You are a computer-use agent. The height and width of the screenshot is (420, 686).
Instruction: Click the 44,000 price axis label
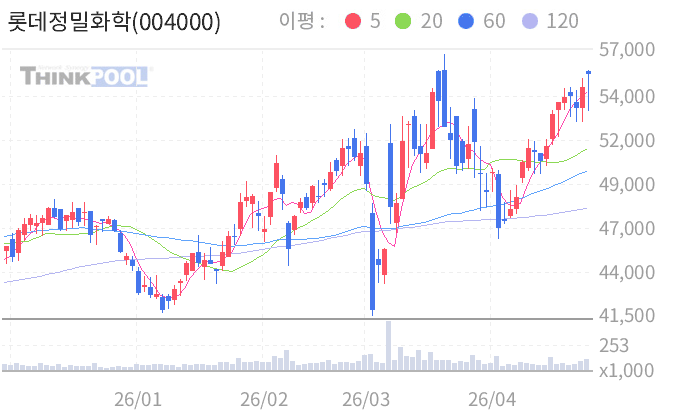626,273
